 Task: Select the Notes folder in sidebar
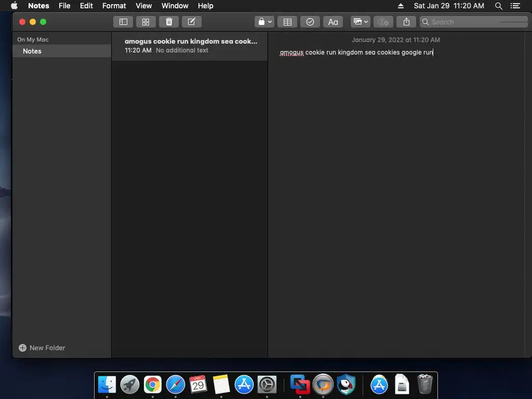pos(62,51)
